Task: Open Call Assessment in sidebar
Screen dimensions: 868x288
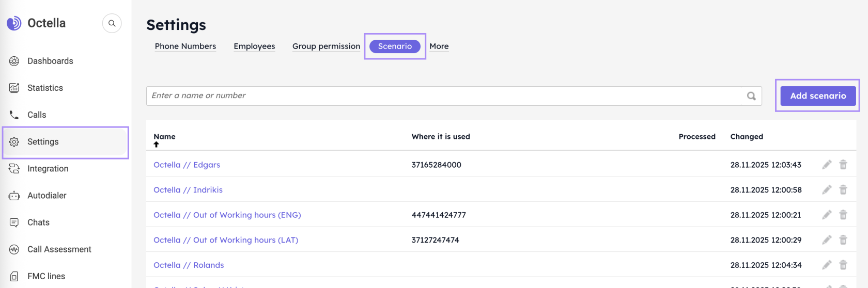Action: click(x=59, y=249)
